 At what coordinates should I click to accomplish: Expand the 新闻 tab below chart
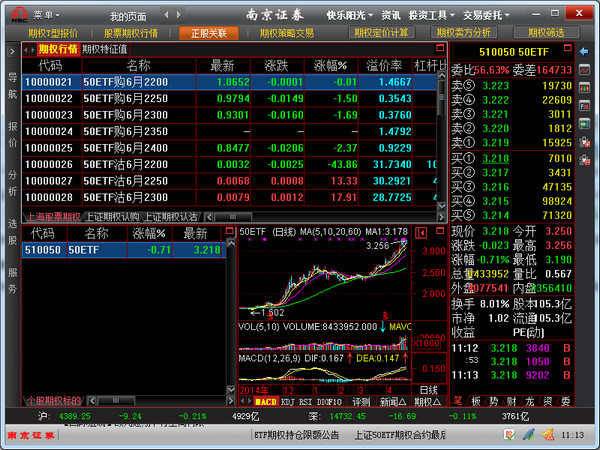tap(393, 401)
